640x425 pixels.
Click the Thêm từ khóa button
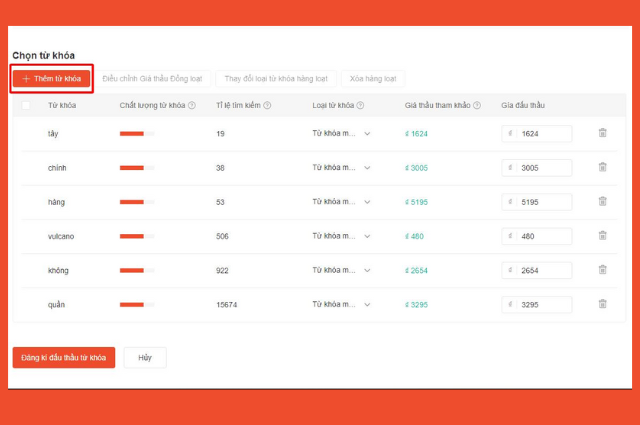coord(52,78)
